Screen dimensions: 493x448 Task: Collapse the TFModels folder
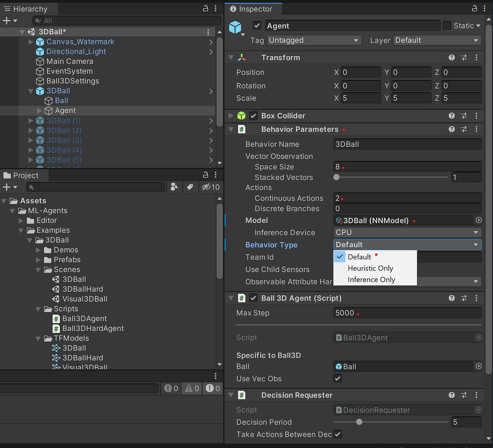(x=38, y=339)
